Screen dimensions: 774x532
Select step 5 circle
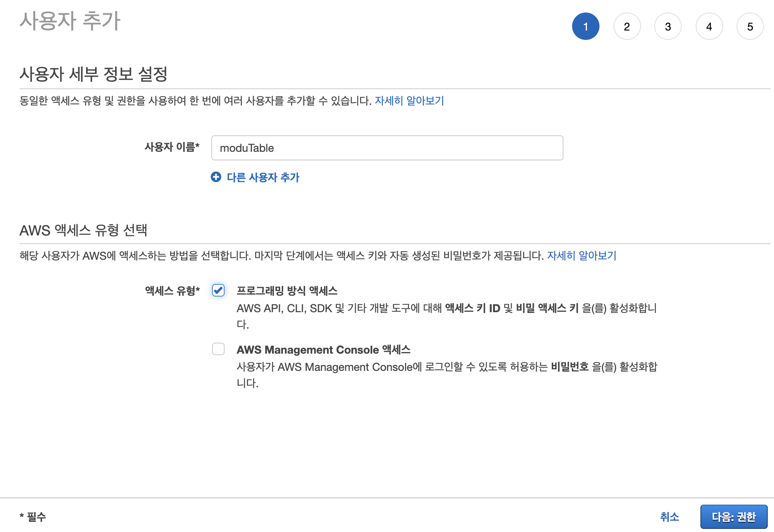750,27
